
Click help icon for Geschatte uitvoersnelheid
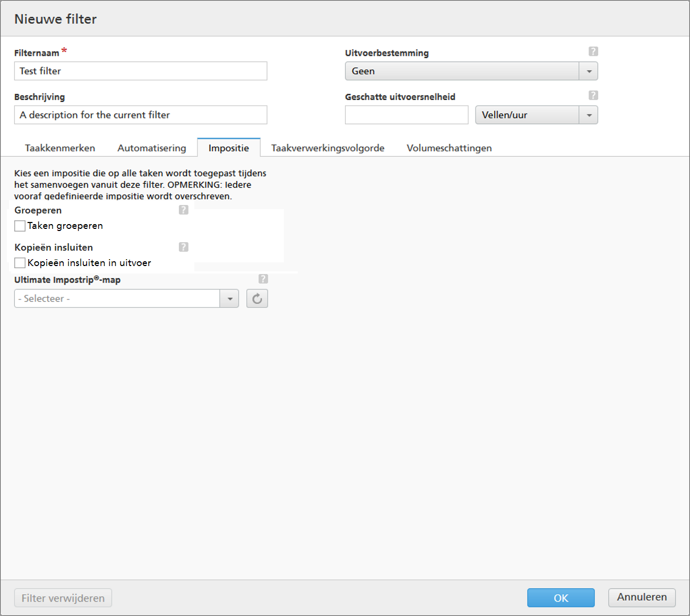coord(593,96)
